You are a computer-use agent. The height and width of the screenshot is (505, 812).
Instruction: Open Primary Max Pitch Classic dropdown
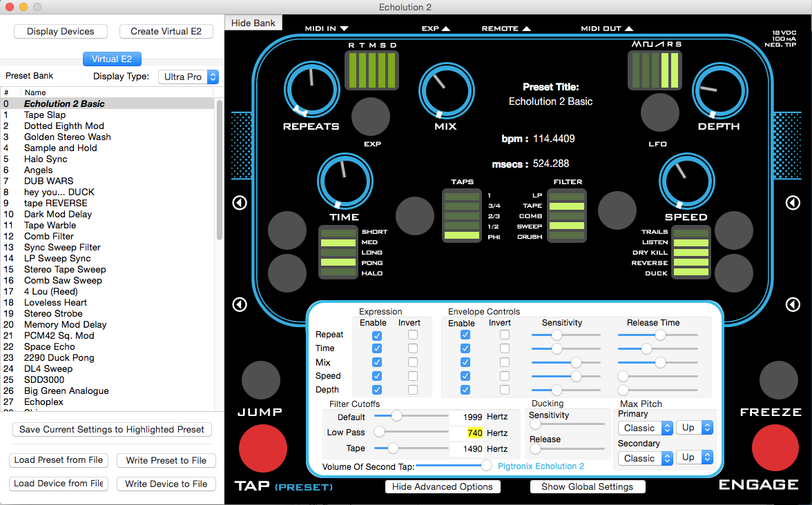pyautogui.click(x=644, y=428)
